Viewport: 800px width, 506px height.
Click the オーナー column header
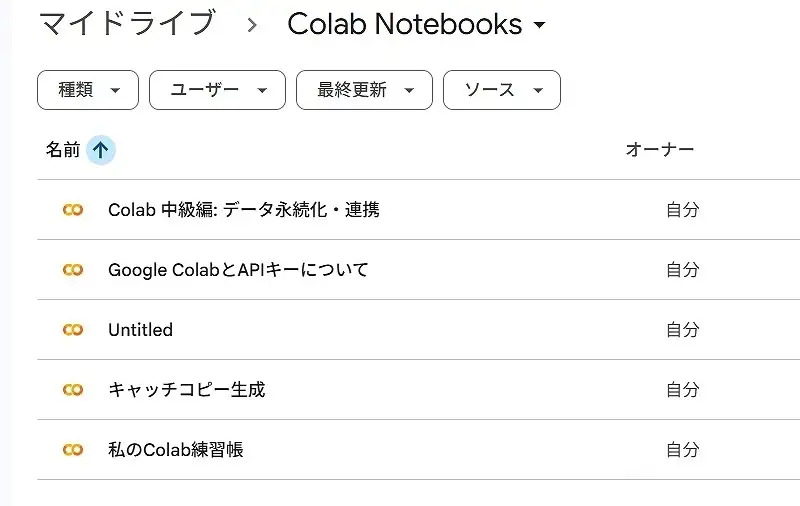[659, 150]
